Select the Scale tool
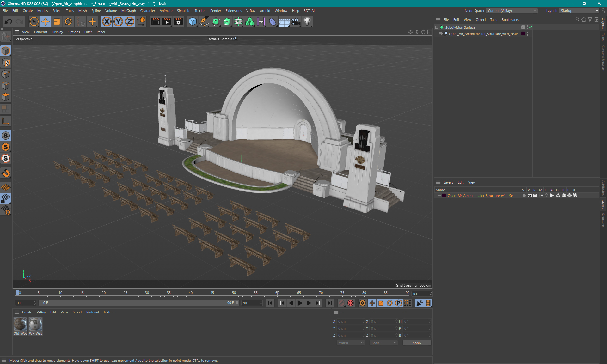Viewport: 607px width, 364px height. (x=57, y=21)
